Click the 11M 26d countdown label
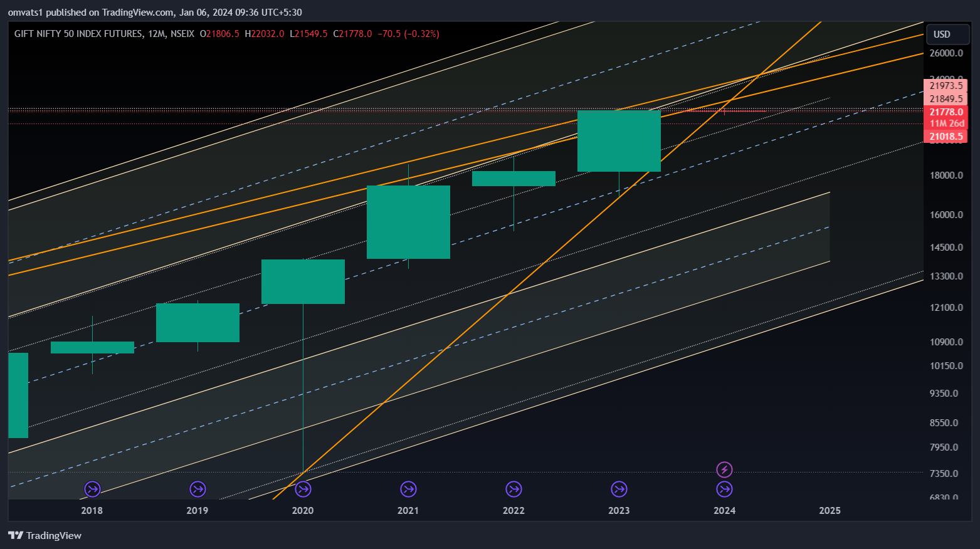Screen dimensions: 980x549 point(946,123)
